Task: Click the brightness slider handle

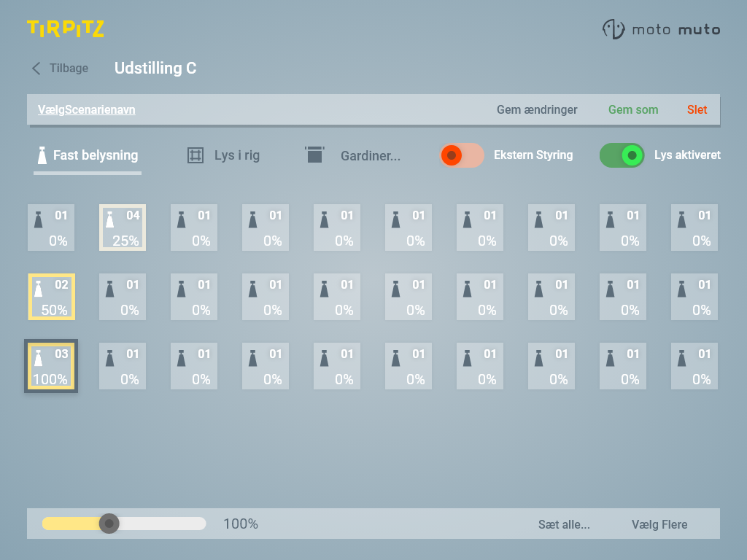Action: 109,524
